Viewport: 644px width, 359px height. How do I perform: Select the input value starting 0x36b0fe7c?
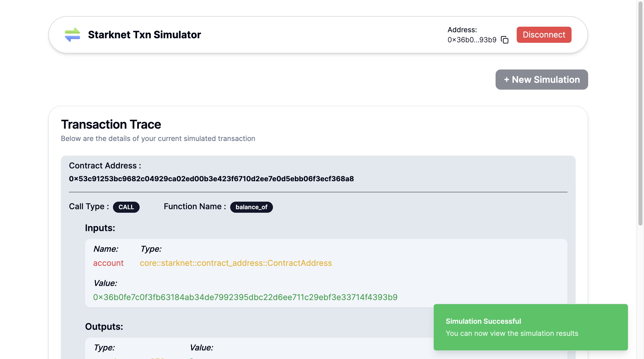[x=245, y=297]
